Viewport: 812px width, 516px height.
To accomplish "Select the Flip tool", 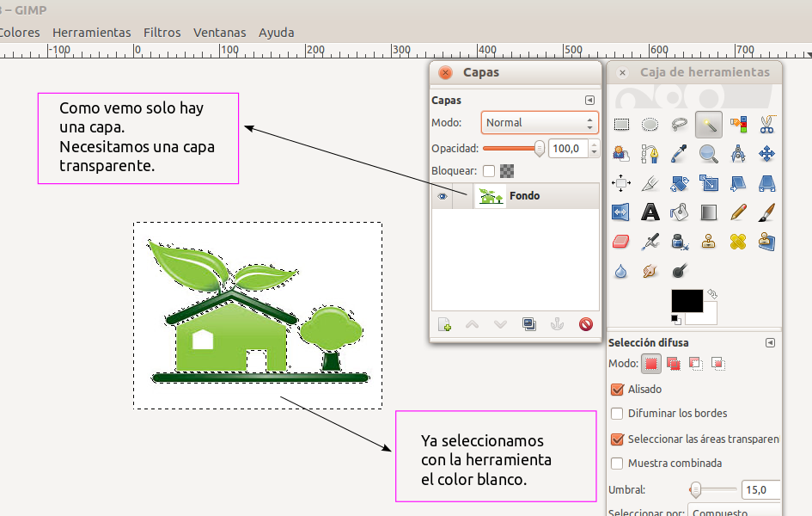I will (x=621, y=212).
